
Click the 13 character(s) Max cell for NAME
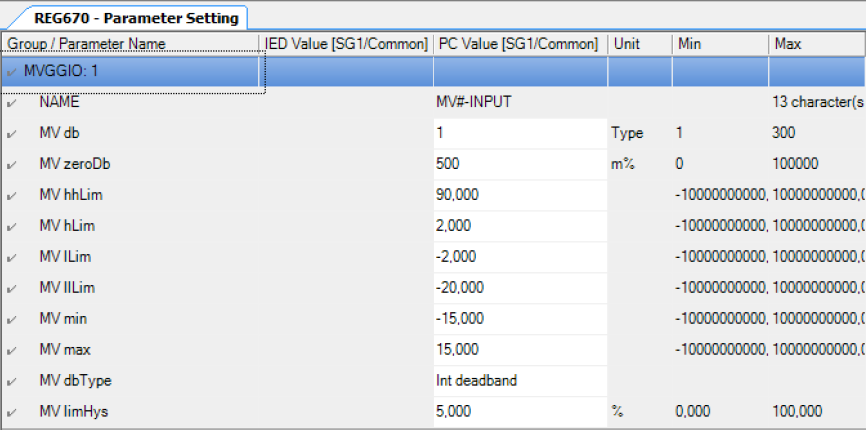pos(818,102)
